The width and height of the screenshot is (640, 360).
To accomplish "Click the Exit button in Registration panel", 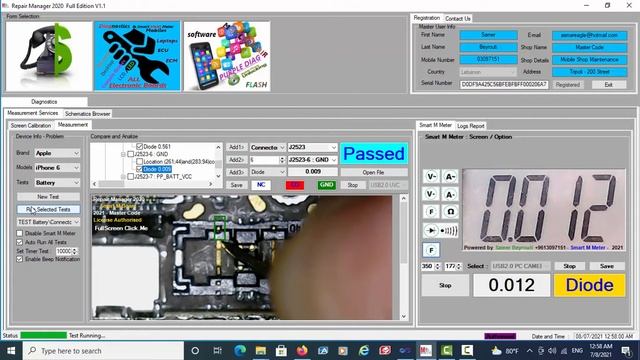I will 609,85.
